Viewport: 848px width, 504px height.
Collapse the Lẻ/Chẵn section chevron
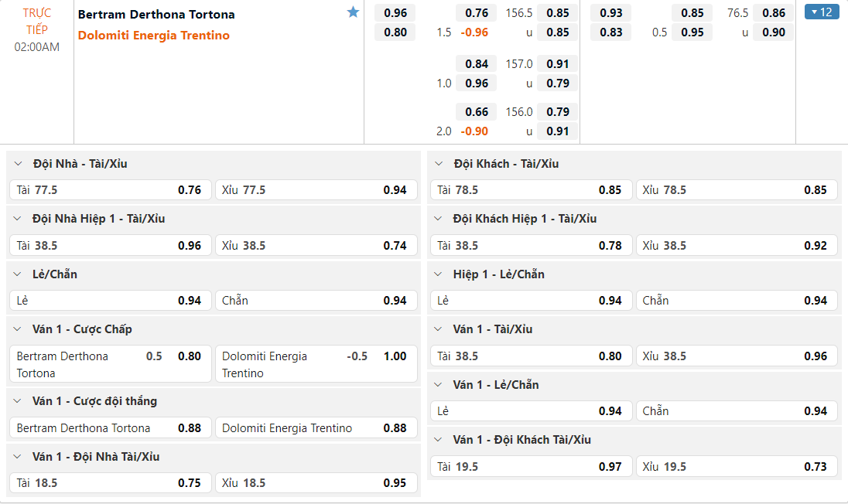click(19, 274)
